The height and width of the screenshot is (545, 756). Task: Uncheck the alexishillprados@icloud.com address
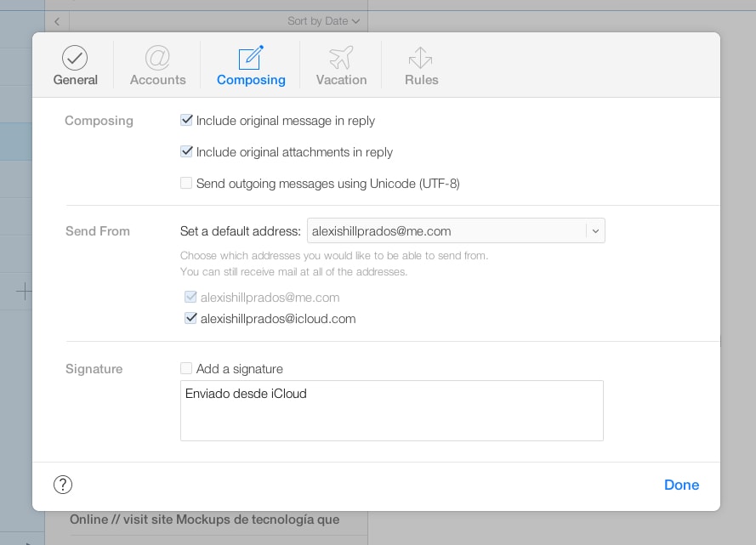[x=190, y=319]
